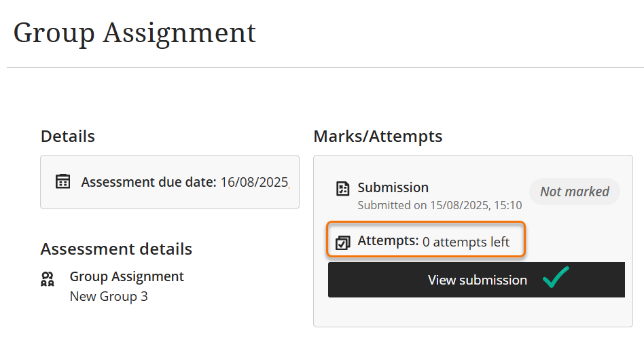Click the '0 attempts left' text

(x=465, y=241)
